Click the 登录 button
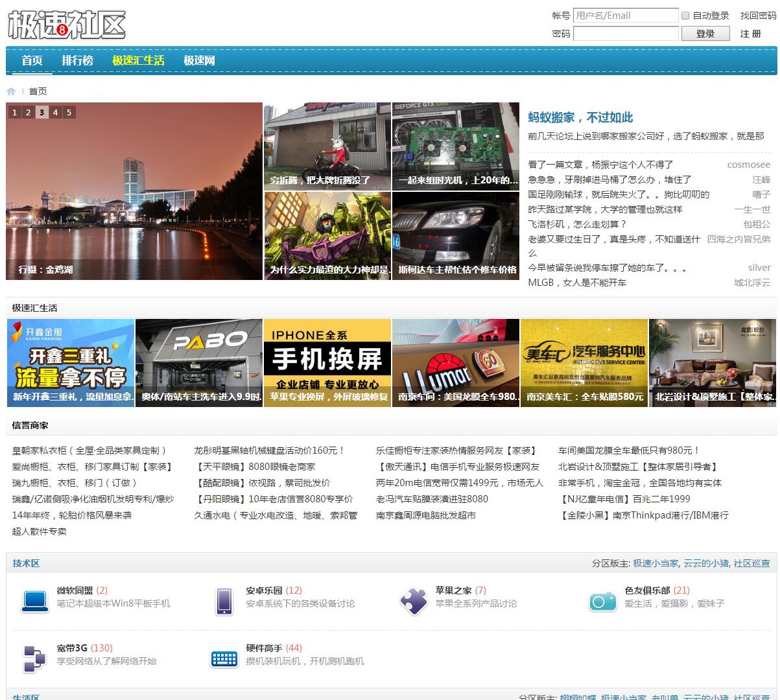 [x=705, y=34]
